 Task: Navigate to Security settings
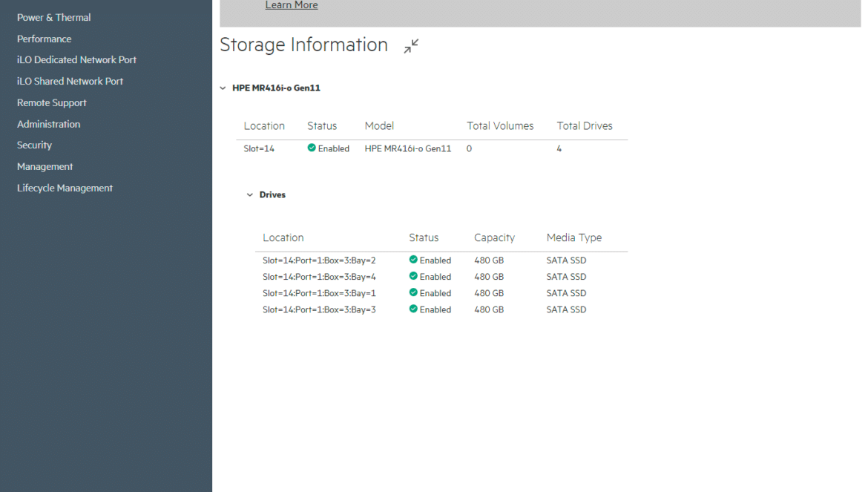coord(34,145)
